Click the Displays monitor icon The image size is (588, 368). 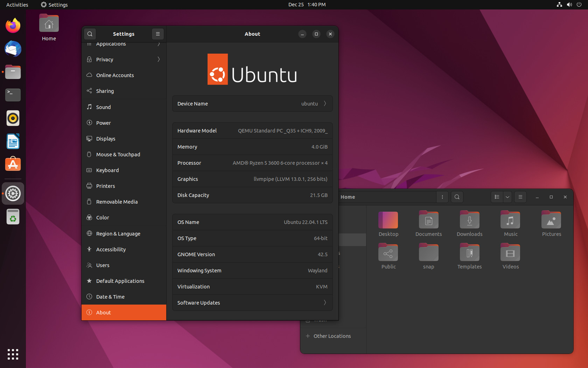click(x=89, y=138)
